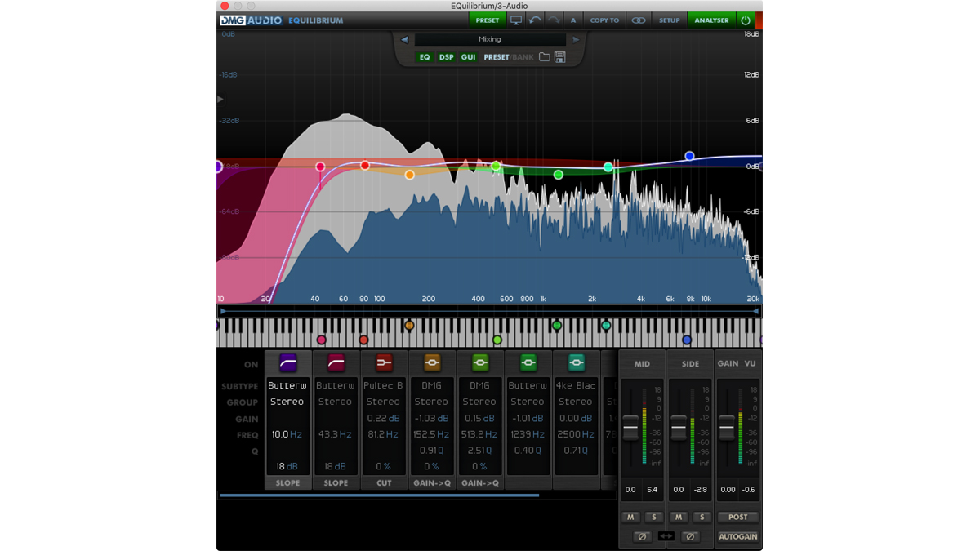The image size is (980, 551).
Task: Click the orange EQ node on the curve
Action: [x=410, y=175]
